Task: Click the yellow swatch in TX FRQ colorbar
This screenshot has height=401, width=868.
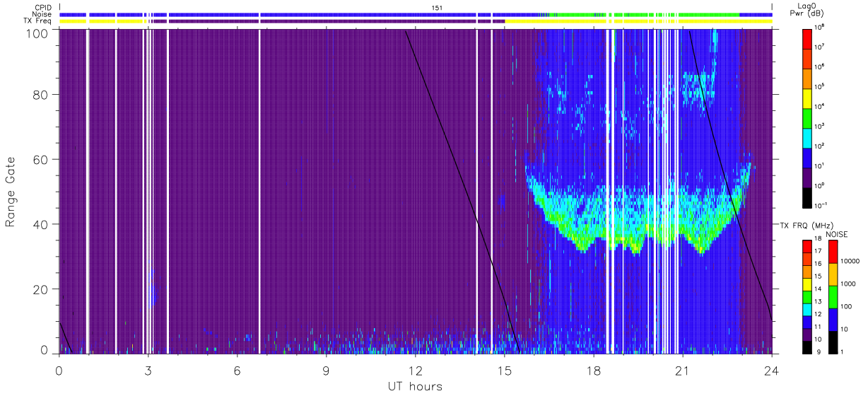Action: 809,284
